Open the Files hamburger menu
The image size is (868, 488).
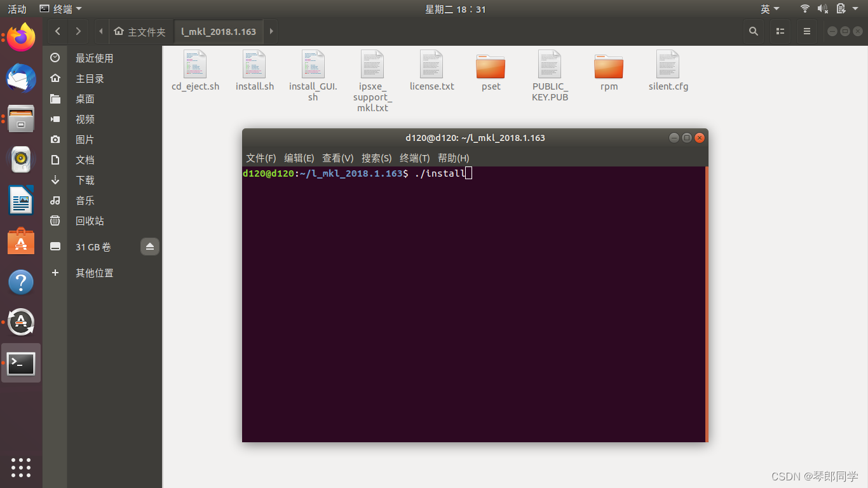coord(807,31)
